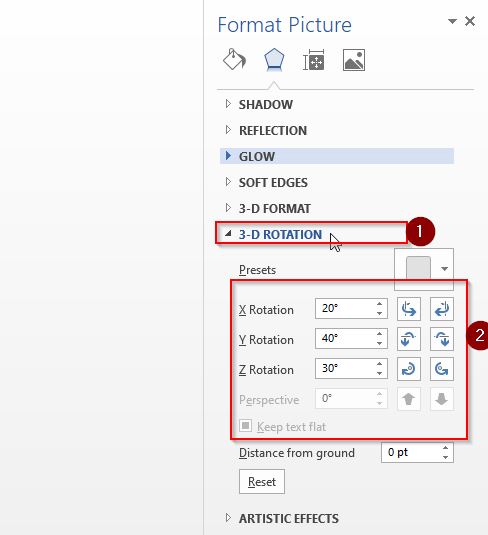Image resolution: width=488 pixels, height=535 pixels.
Task: Rotate Y axis down icon button
Action: point(442,339)
